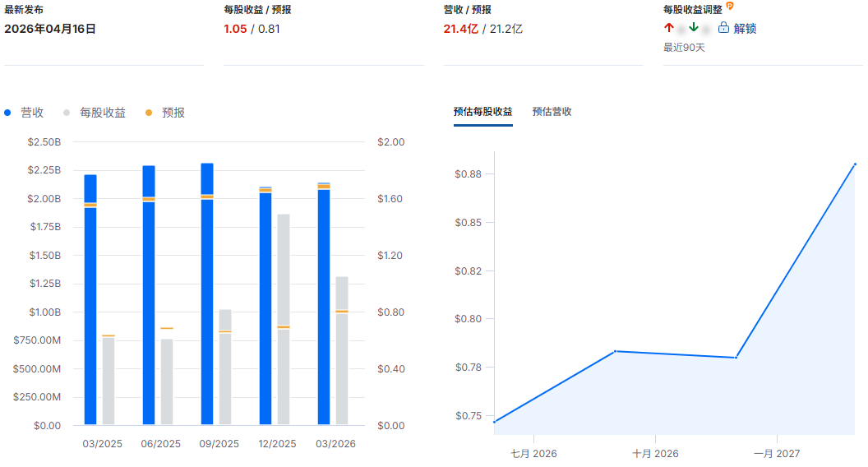The height and width of the screenshot is (467, 868).
Task: Click the $1.25B y-axis label
Action: pyautogui.click(x=45, y=284)
